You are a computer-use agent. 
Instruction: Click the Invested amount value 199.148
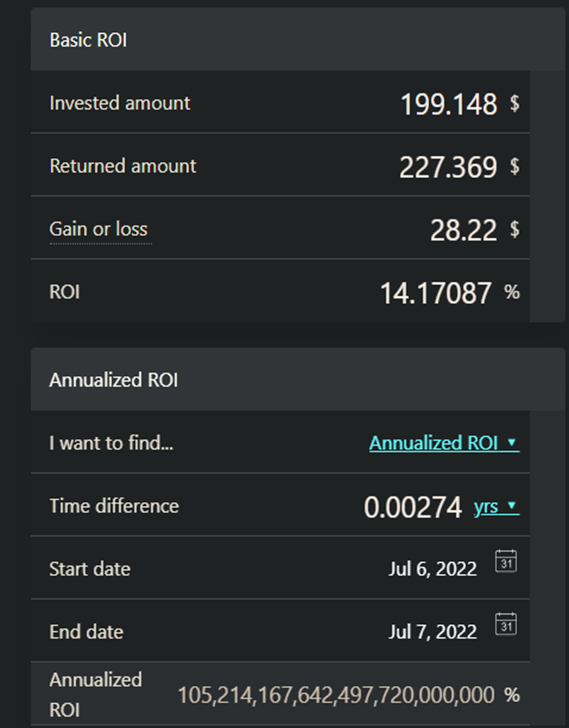coord(448,104)
